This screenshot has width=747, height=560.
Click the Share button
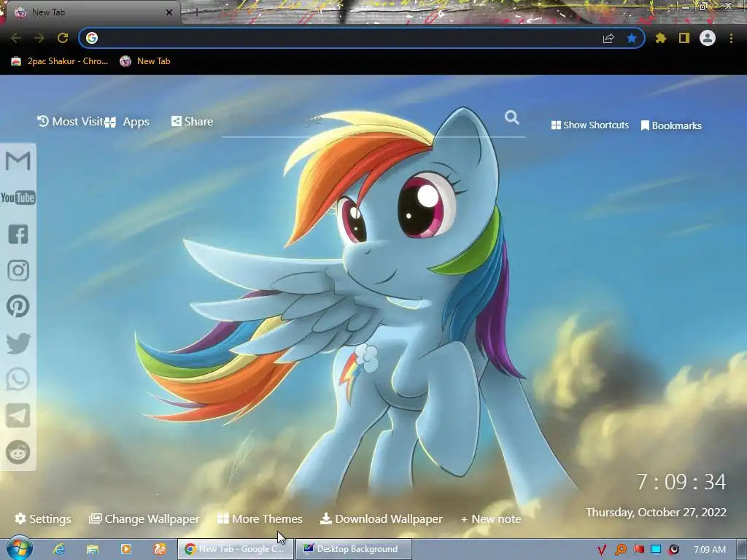[192, 122]
